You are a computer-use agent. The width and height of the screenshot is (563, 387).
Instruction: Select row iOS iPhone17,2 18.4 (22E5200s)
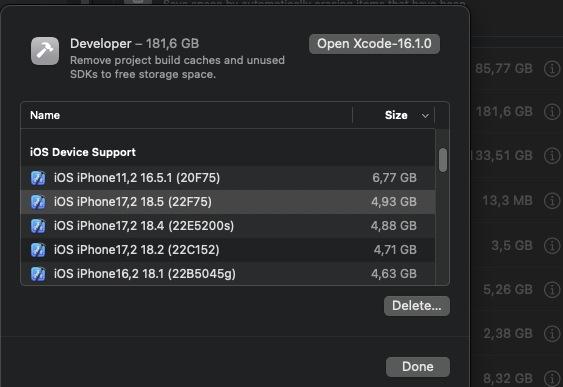click(x=228, y=226)
